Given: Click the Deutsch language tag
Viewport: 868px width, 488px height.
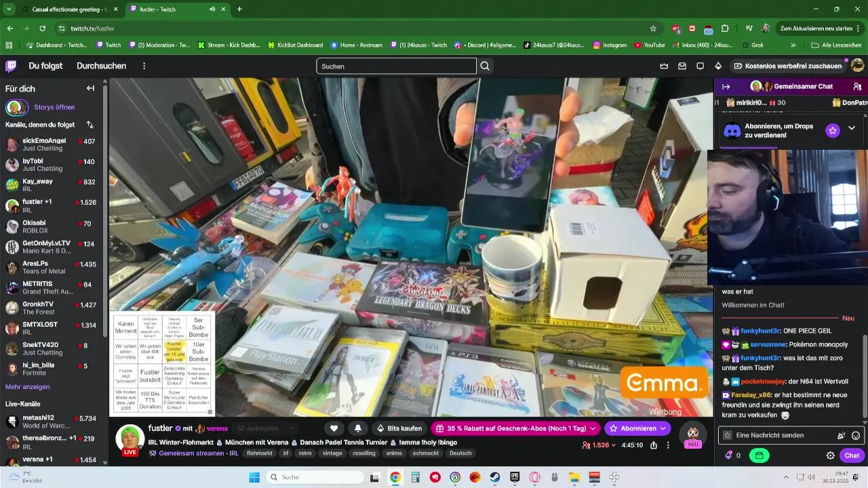Looking at the screenshot, I should (460, 453).
